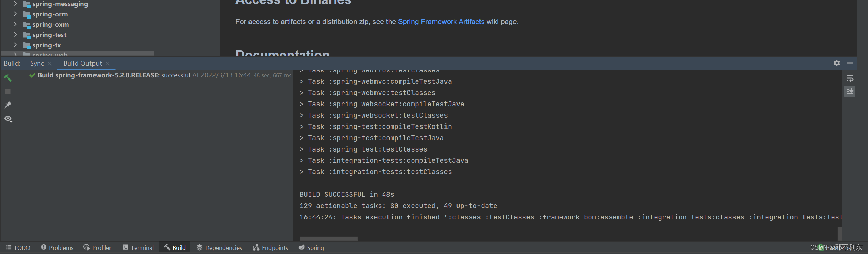Click the Spring leaf icon in status bar
868x254 pixels.
(x=301, y=247)
